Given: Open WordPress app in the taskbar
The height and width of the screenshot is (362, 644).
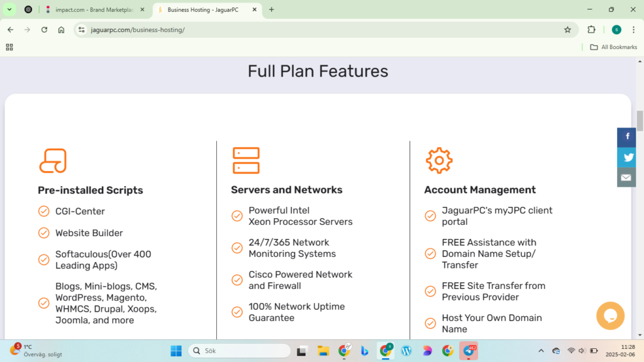Looking at the screenshot, I should click(406, 351).
